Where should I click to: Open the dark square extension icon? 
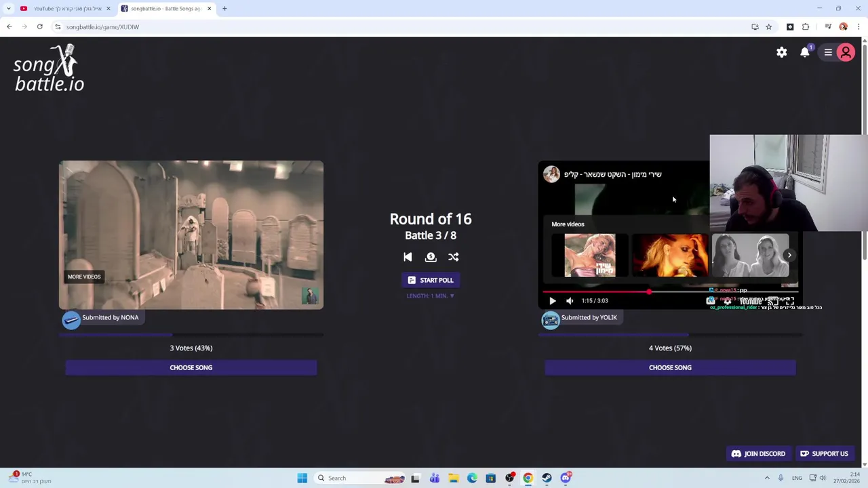coord(790,27)
